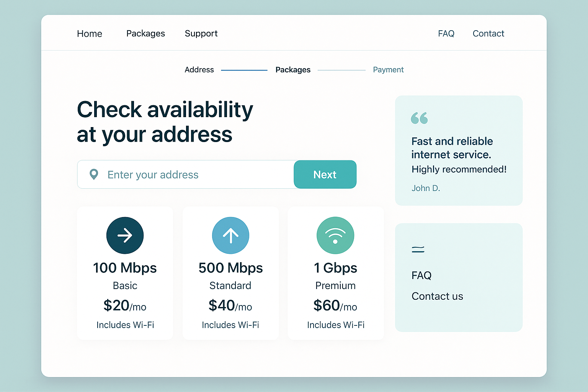This screenshot has height=392, width=588.
Task: Select the Payment step in the checkout flow
Action: point(388,70)
